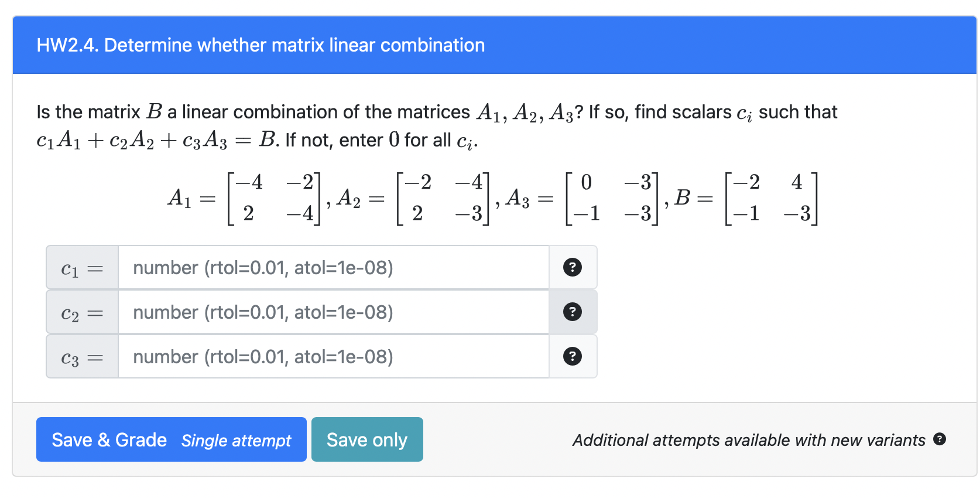Click the Additional attempts available text
Screen dimensions: 980x498
click(x=749, y=440)
